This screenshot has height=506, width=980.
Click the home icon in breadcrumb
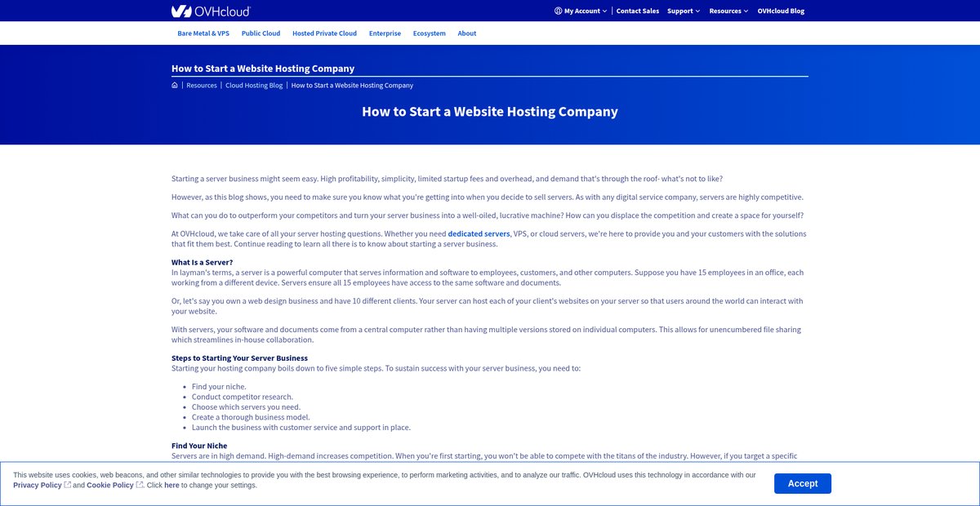175,85
